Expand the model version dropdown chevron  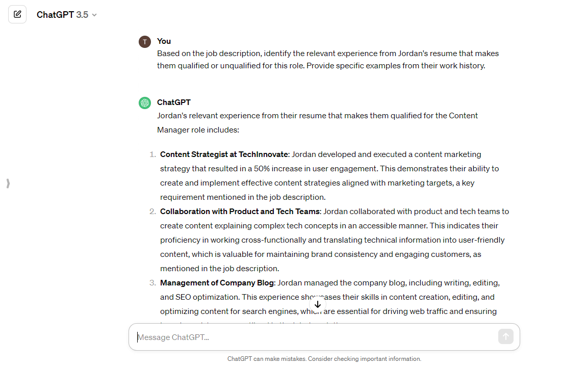94,15
